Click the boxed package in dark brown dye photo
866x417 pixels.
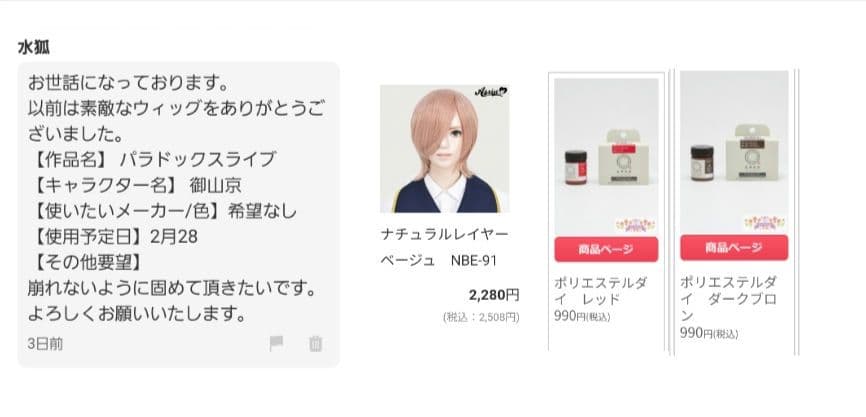[752, 155]
